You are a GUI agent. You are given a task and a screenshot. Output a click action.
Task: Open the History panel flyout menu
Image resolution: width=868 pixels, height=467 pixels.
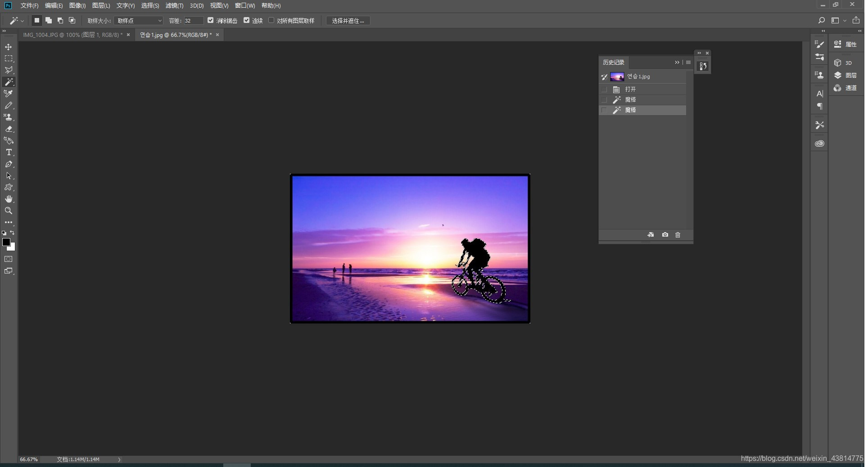point(688,63)
